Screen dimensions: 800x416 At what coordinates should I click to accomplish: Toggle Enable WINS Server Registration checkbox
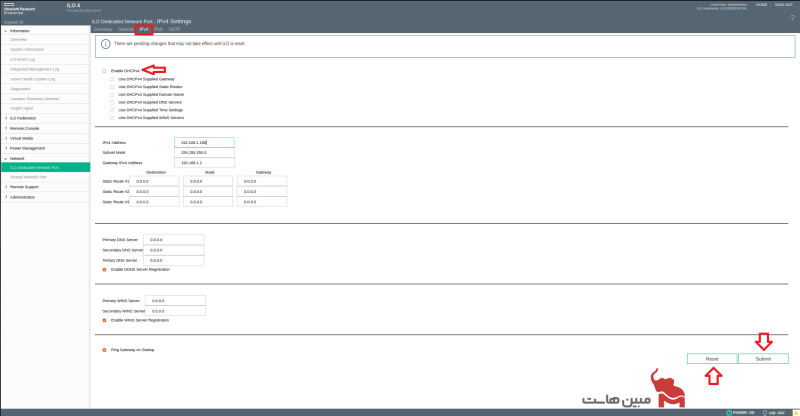(x=105, y=321)
